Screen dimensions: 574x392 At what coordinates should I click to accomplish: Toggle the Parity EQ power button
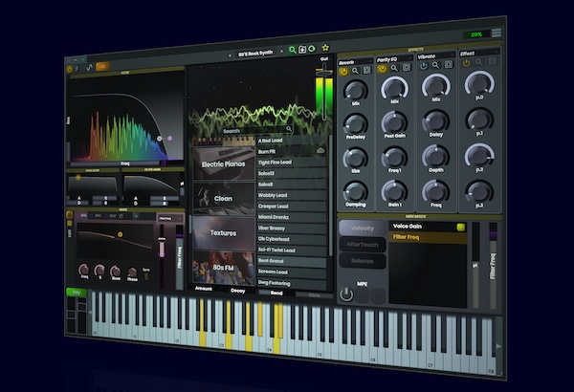tap(382, 69)
